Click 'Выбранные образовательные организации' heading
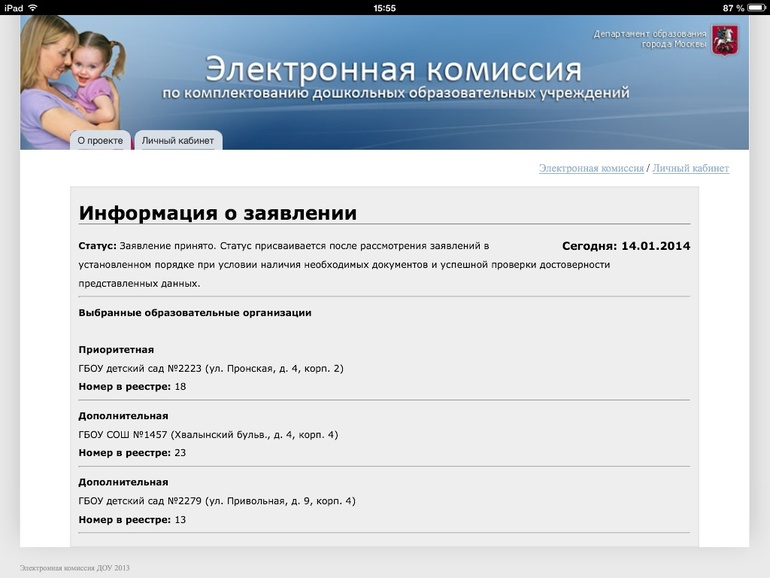The height and width of the screenshot is (578, 770). 195,313
